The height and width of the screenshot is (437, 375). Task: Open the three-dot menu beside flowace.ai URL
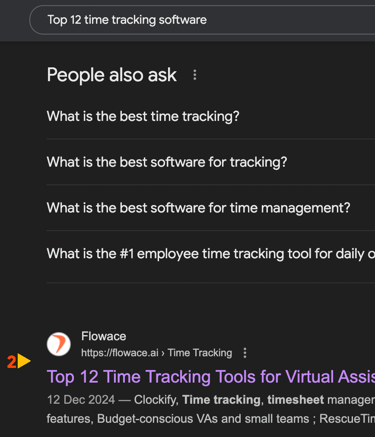point(245,353)
